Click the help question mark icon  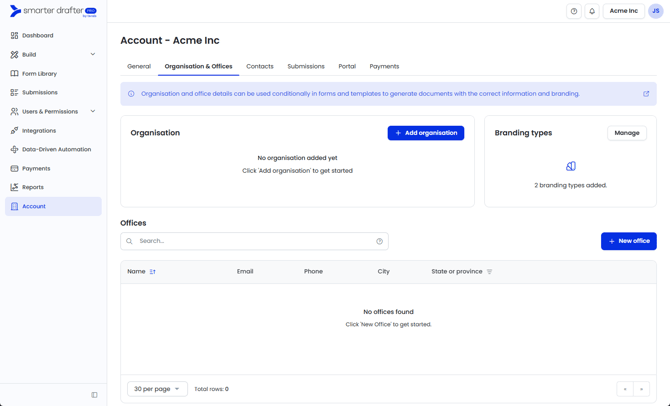tap(574, 11)
